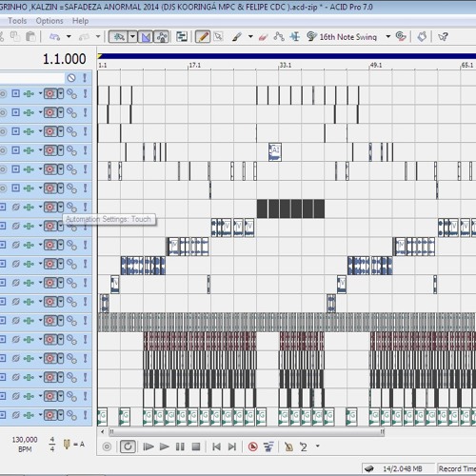476x476 pixels.
Task: Pause playback in the transport bar
Action: 180,446
